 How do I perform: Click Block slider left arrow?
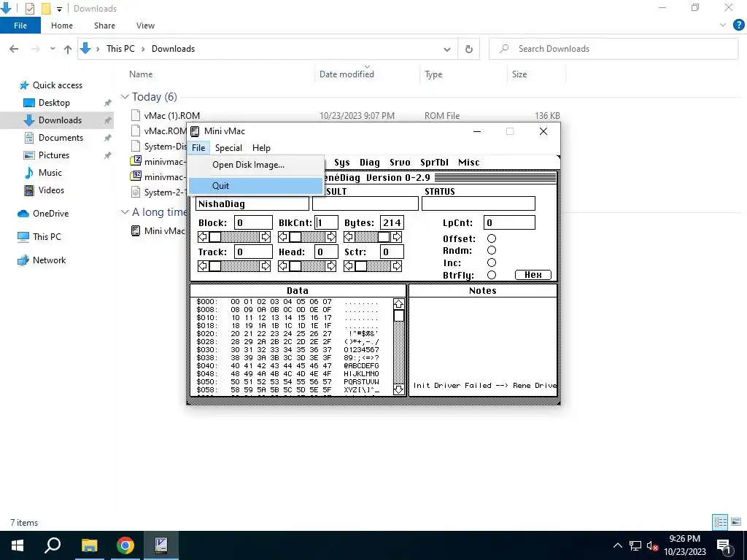[x=204, y=237]
